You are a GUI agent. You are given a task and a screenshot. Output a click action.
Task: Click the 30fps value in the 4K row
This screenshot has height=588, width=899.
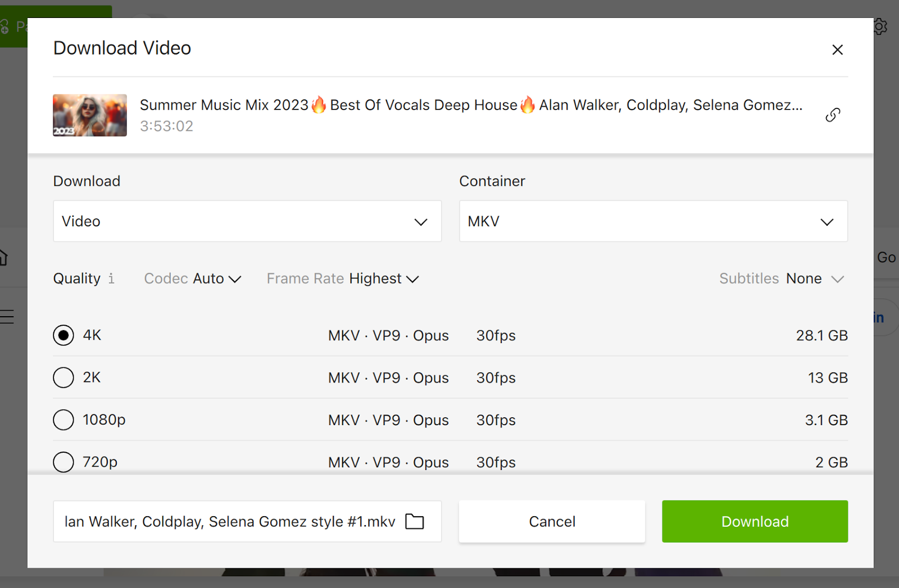[496, 335]
